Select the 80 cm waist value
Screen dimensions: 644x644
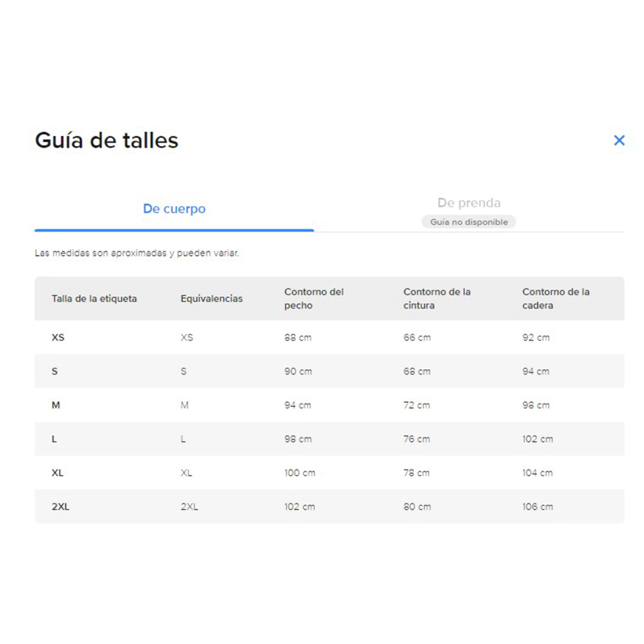tap(417, 507)
